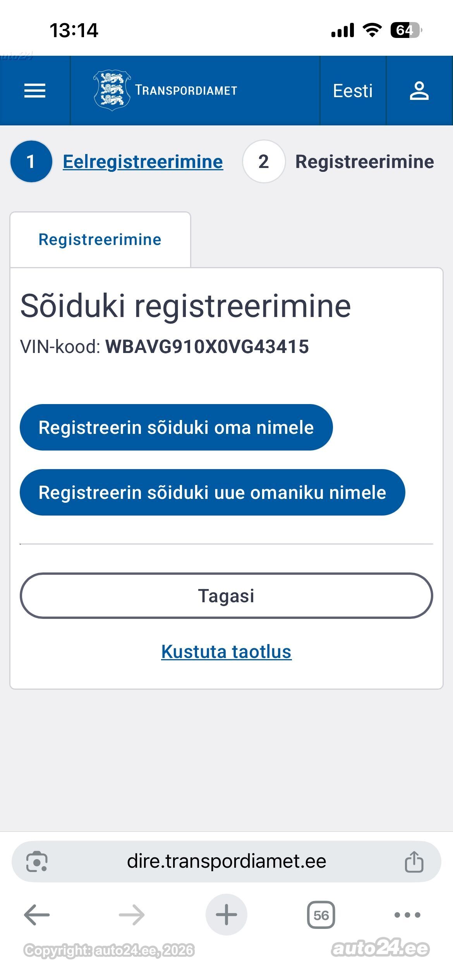Click Registreerin sõiduki uue omaniku nimele
The height and width of the screenshot is (980, 453).
(x=213, y=492)
